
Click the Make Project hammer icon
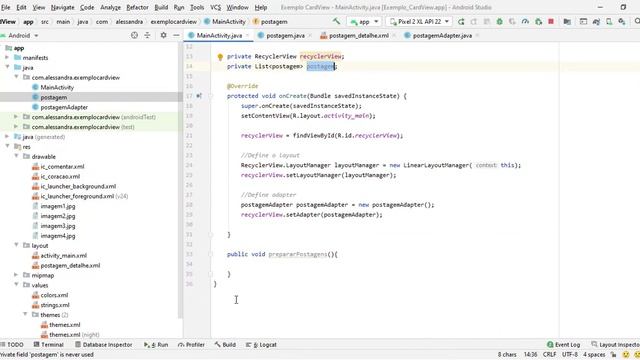[x=336, y=21]
